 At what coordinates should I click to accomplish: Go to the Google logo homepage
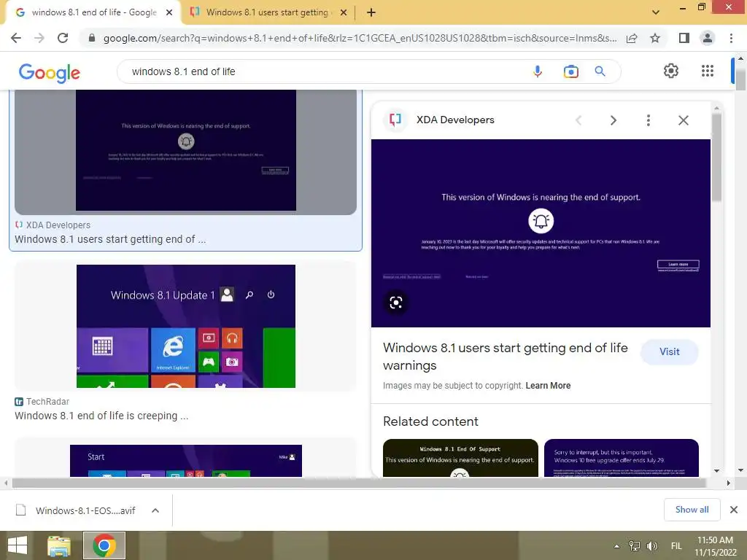(50, 72)
